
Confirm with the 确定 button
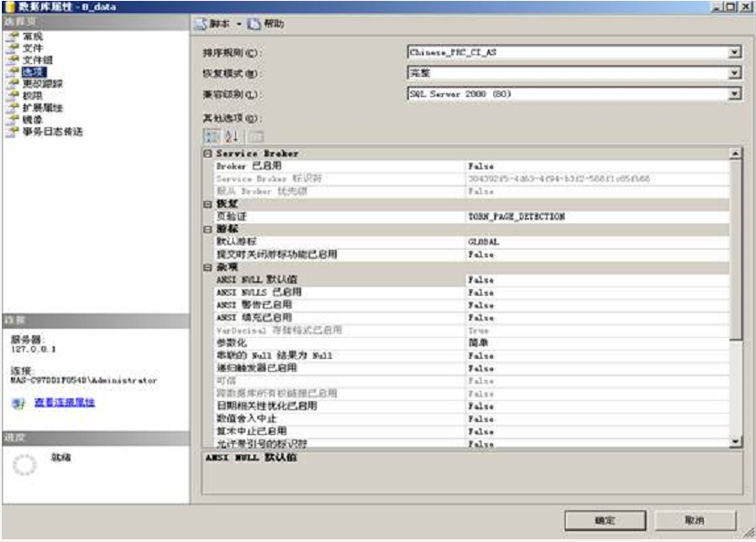point(605,520)
